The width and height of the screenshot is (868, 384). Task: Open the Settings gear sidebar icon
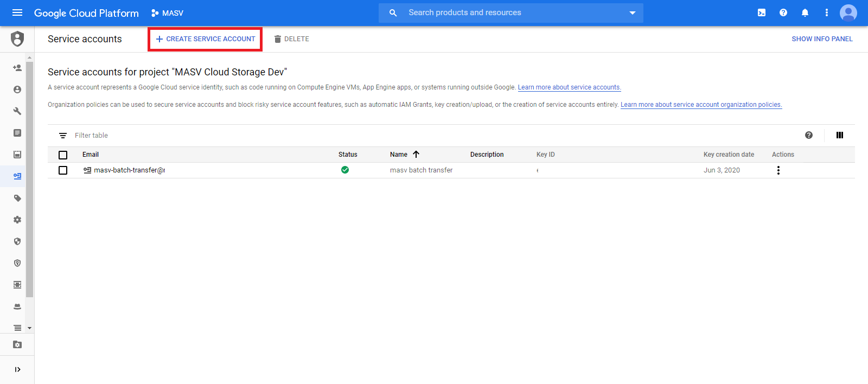[17, 220]
